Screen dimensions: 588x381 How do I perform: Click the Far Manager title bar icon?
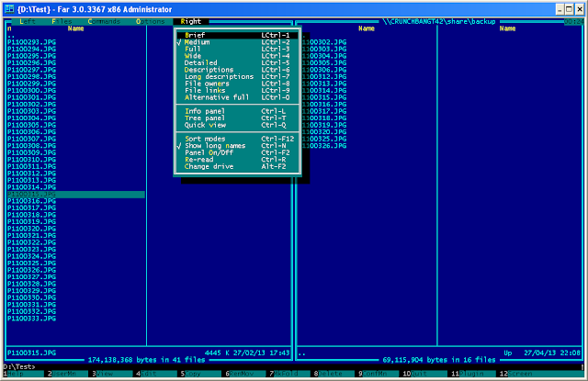[9, 9]
